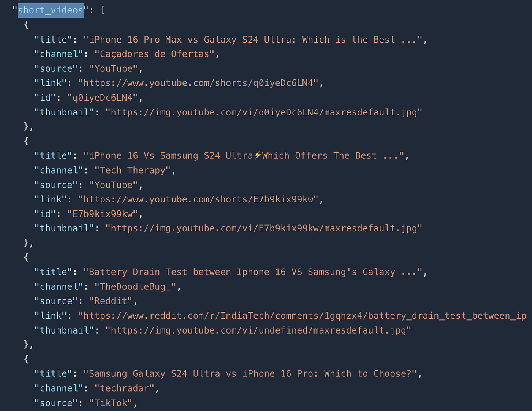Image resolution: width=532 pixels, height=411 pixels.
Task: Click the channel value "Tech Therapy"
Action: coord(133,170)
